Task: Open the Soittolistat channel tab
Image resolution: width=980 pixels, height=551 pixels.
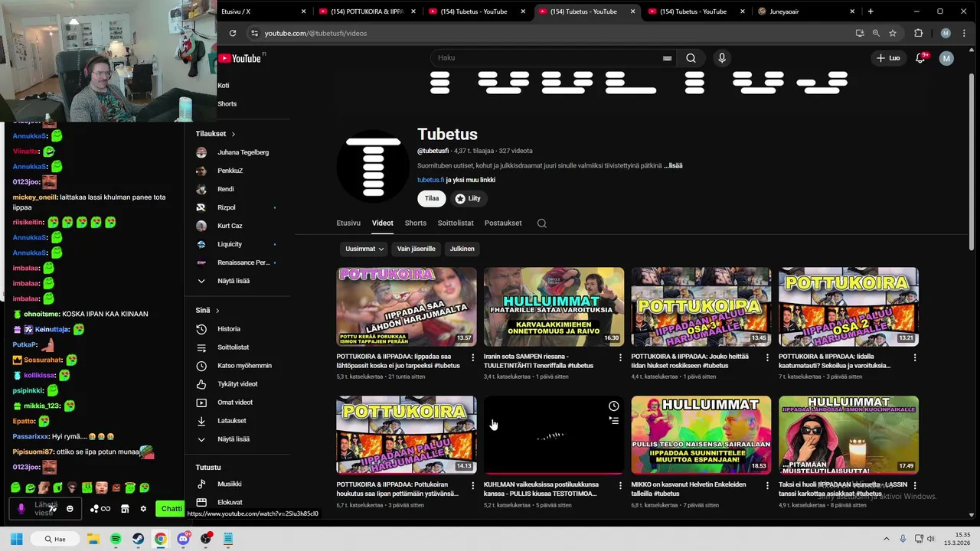Action: pos(456,223)
